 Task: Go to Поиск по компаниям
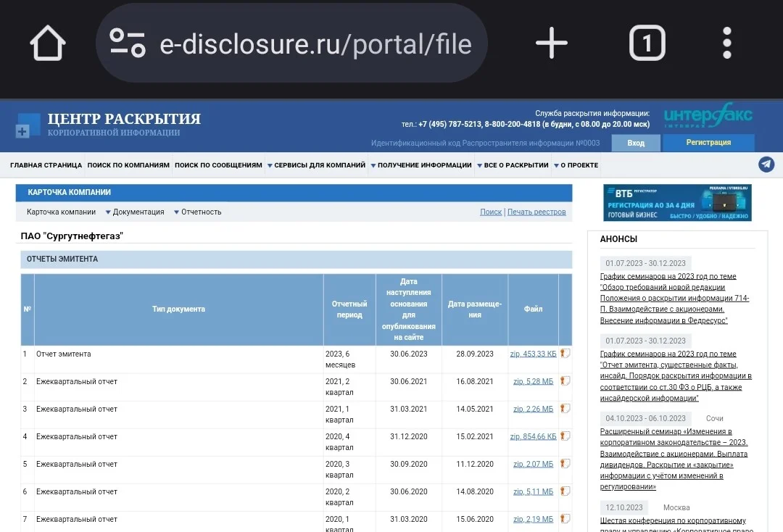click(x=128, y=165)
